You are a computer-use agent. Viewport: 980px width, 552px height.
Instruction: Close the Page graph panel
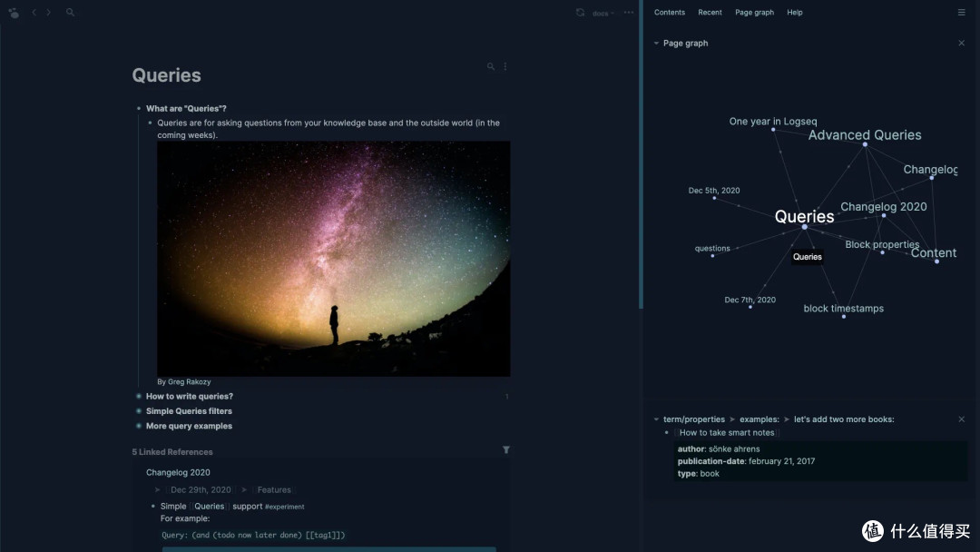tap(961, 44)
